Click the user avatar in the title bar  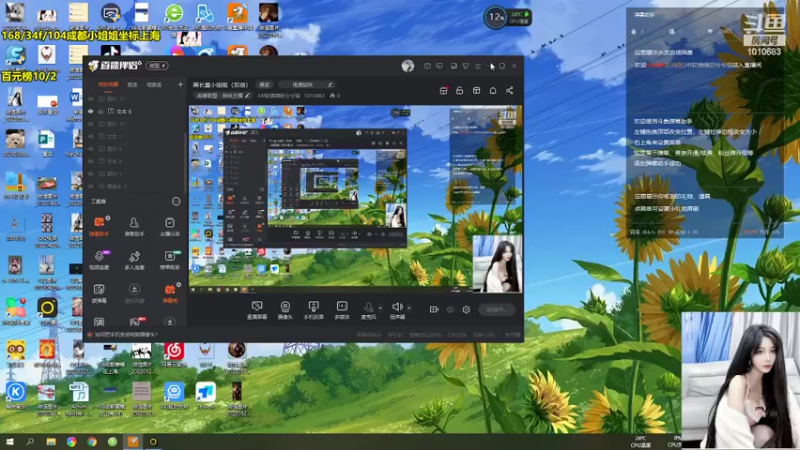(x=408, y=66)
